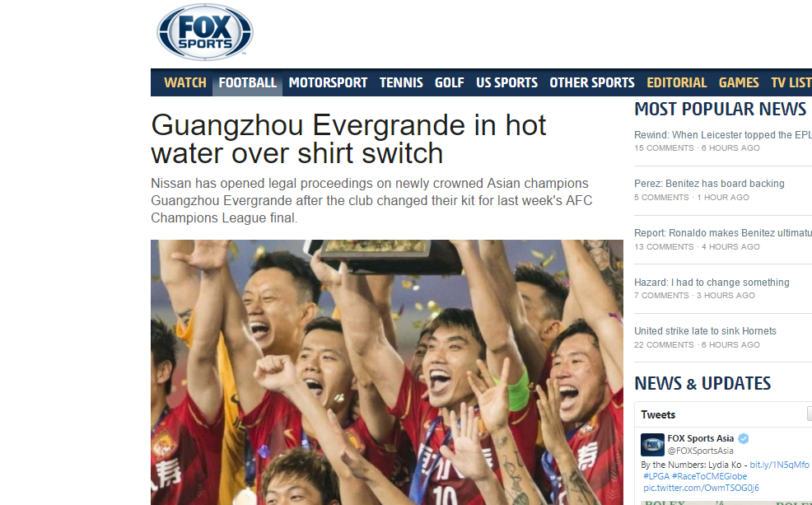Open 'Report: Ronaldo makes Benitez ultimatum' link
This screenshot has width=812, height=505.
pyautogui.click(x=723, y=233)
